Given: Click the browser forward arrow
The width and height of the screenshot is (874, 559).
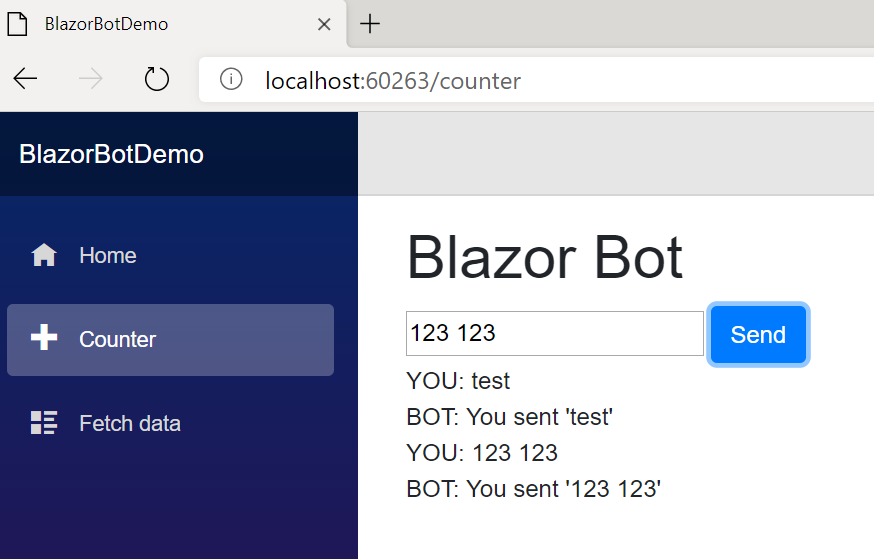Looking at the screenshot, I should click(x=91, y=80).
